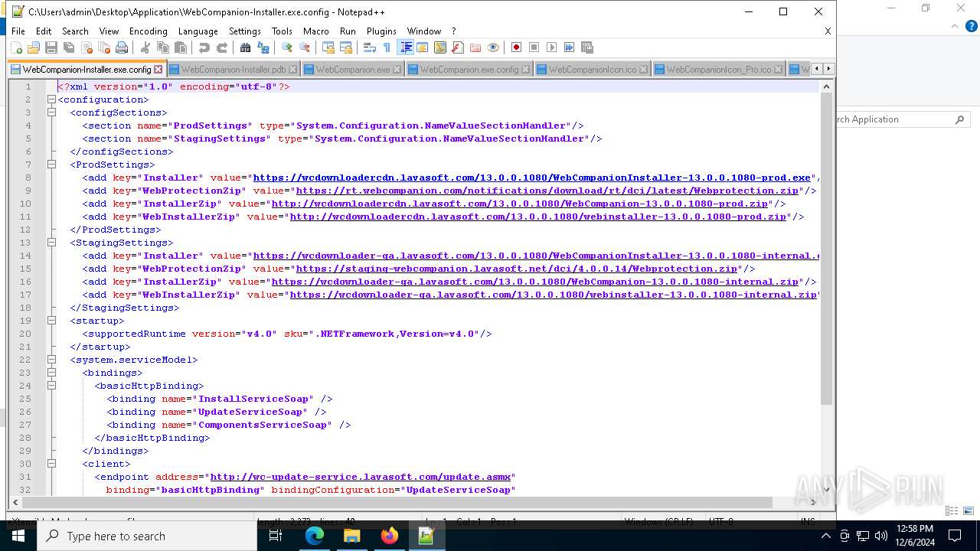
Task: Close the WebCompanion.exe.config tab
Action: click(x=526, y=70)
